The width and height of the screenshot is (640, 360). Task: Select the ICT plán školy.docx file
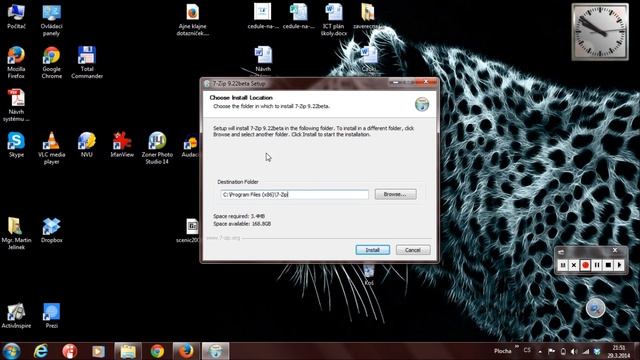pyautogui.click(x=333, y=20)
